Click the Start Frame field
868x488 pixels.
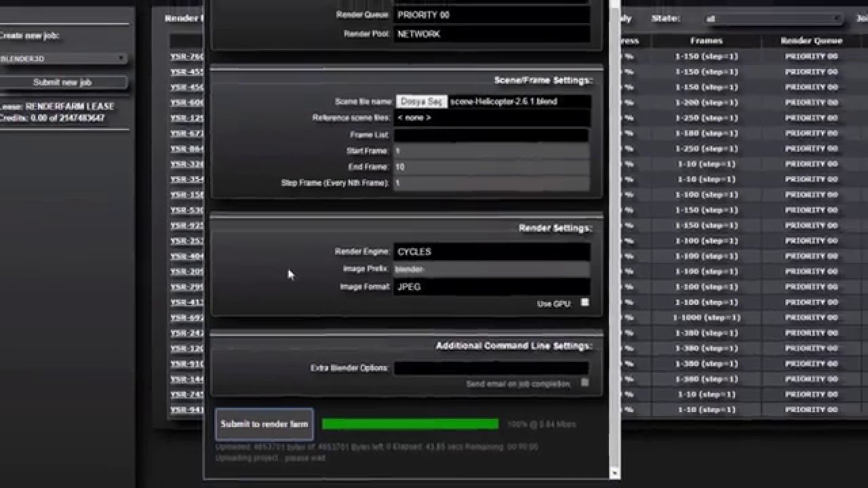491,151
